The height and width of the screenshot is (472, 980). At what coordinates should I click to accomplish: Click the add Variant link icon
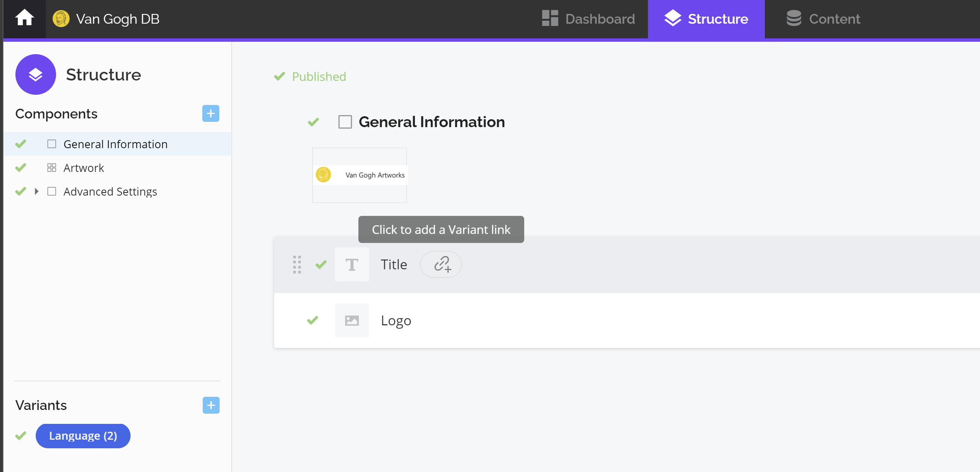(441, 264)
